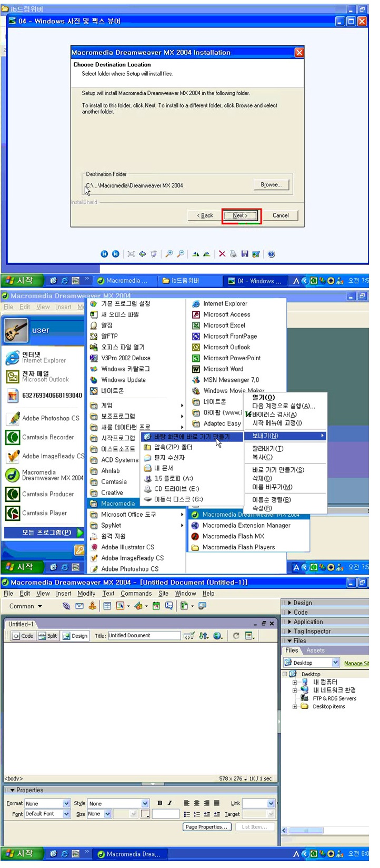Switch to Split view button

(48, 636)
